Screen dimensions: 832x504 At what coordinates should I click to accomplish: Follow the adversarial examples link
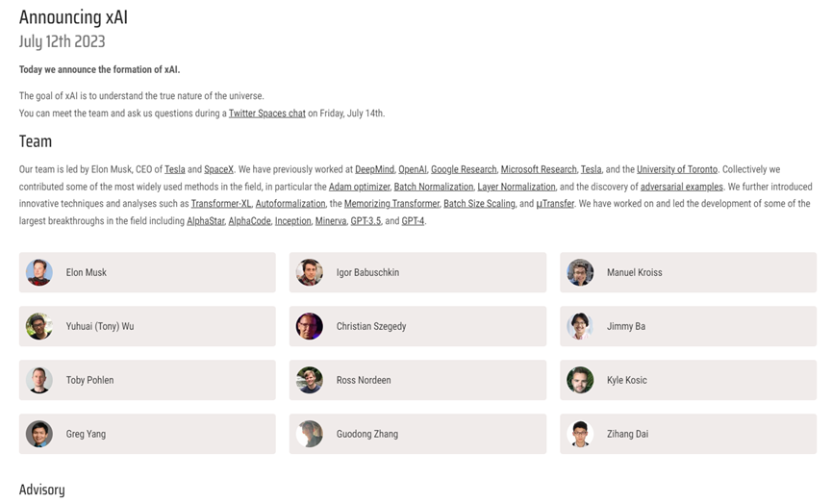[681, 187]
